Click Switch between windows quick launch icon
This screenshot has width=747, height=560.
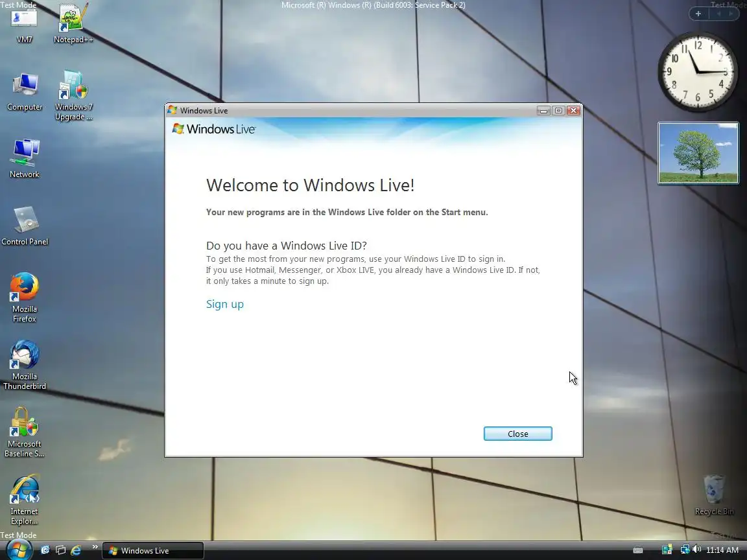click(x=60, y=550)
